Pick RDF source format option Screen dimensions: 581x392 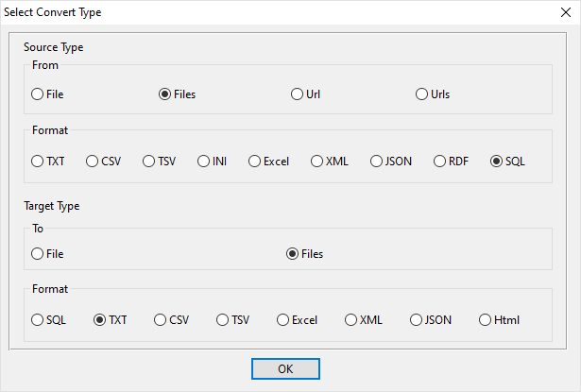440,162
